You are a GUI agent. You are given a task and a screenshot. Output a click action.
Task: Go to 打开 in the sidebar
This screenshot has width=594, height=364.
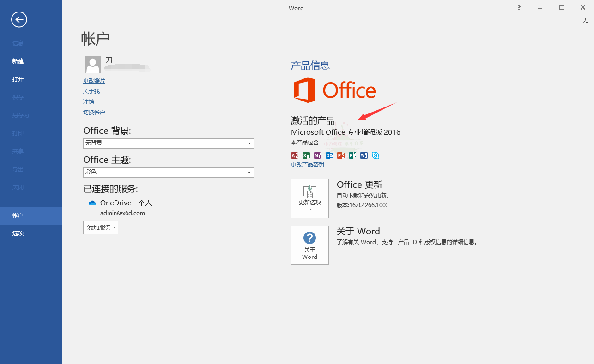click(x=18, y=79)
